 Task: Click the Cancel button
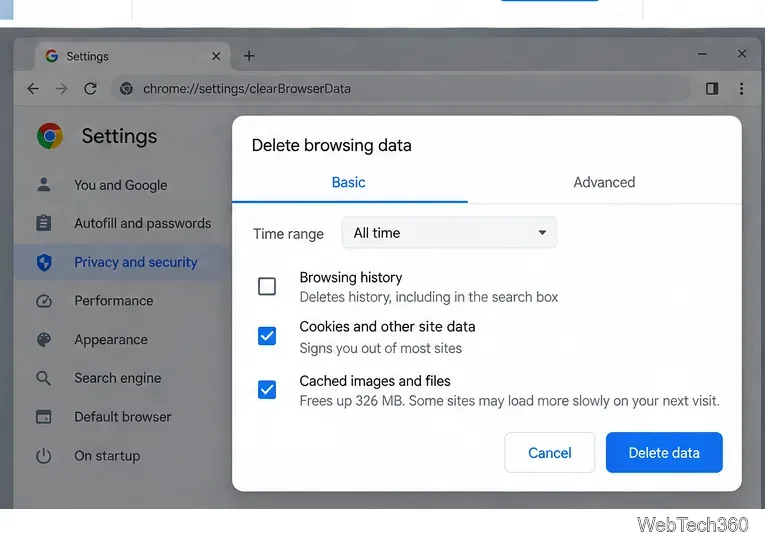click(549, 452)
